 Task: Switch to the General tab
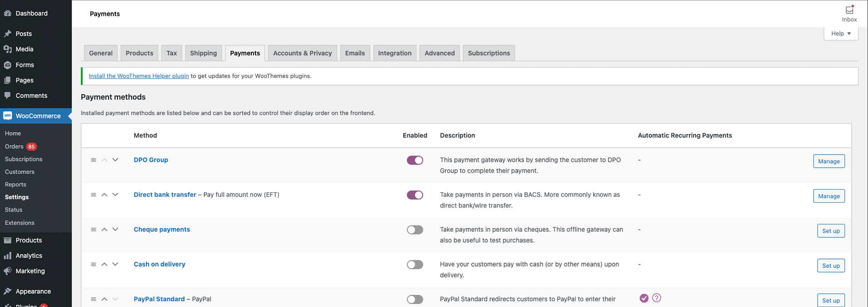(101, 53)
